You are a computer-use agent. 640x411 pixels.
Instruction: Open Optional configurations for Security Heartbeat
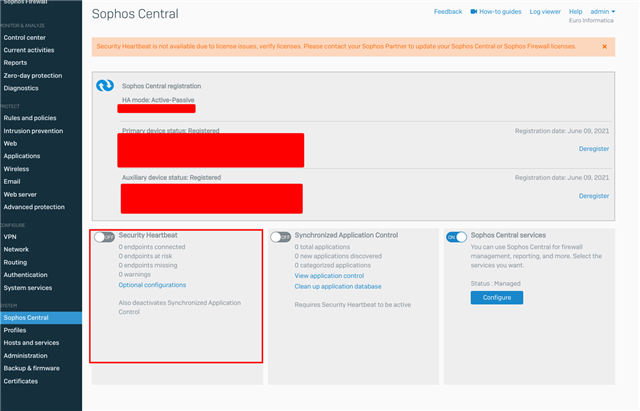pyautogui.click(x=152, y=285)
